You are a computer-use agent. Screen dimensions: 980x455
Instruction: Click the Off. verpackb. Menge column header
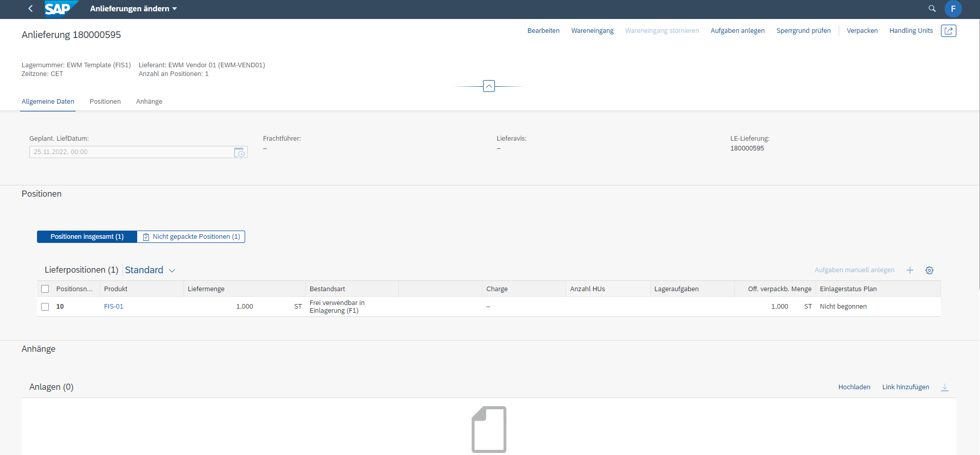775,289
